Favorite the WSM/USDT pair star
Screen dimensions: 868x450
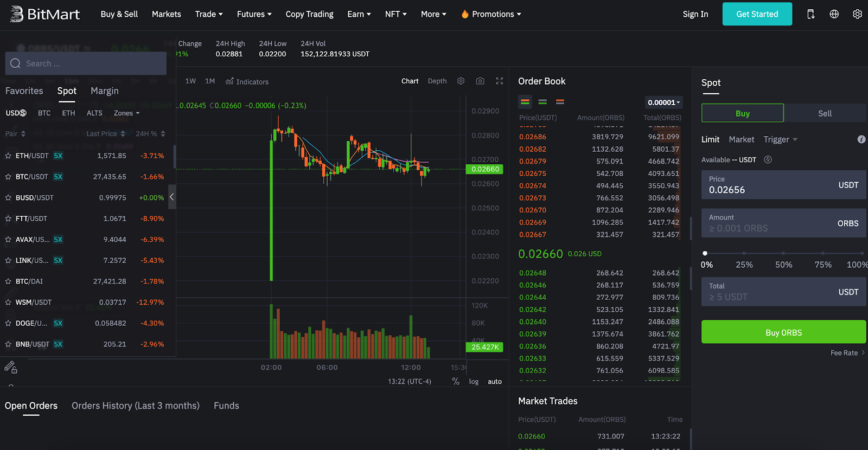point(8,303)
